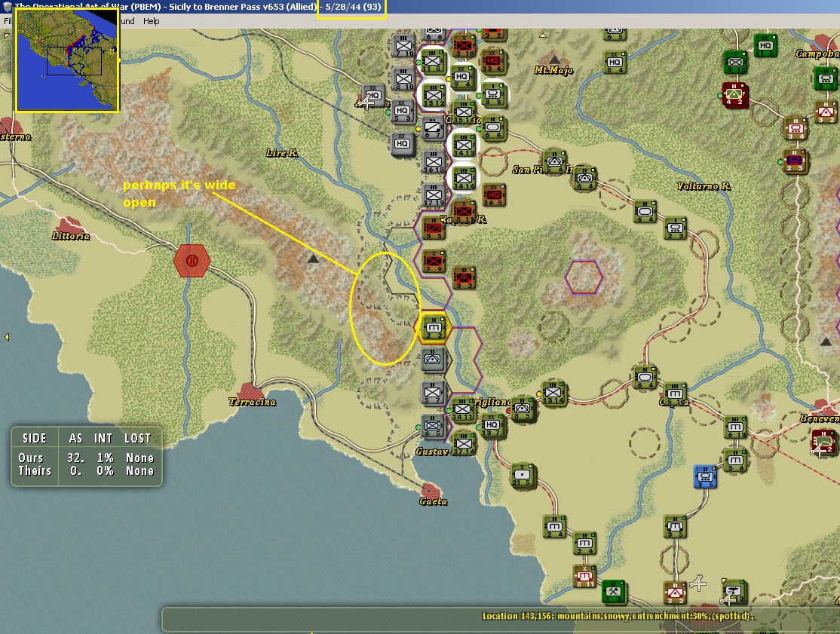Viewport: 840px width, 634px height.
Task: Click the overview minimap thumbnail
Action: click(68, 60)
